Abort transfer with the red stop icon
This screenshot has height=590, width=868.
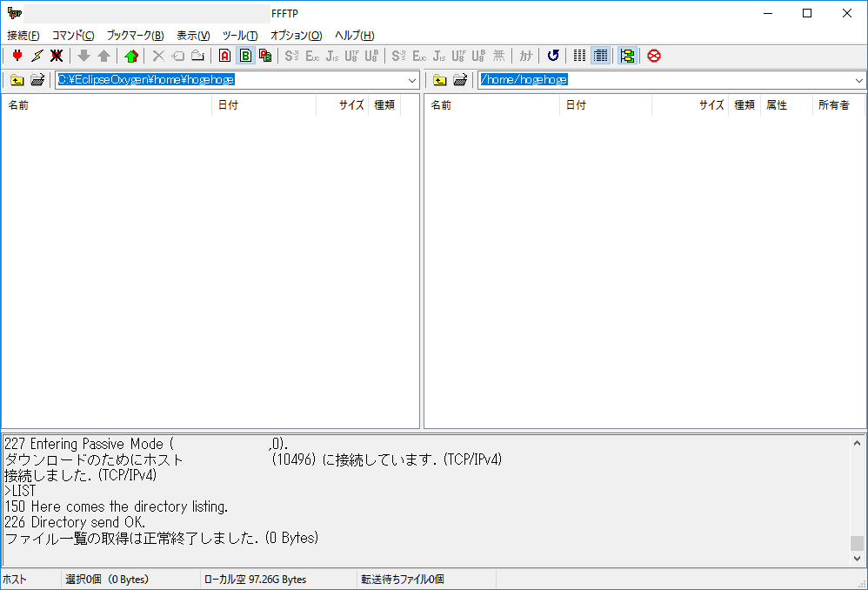click(x=654, y=56)
